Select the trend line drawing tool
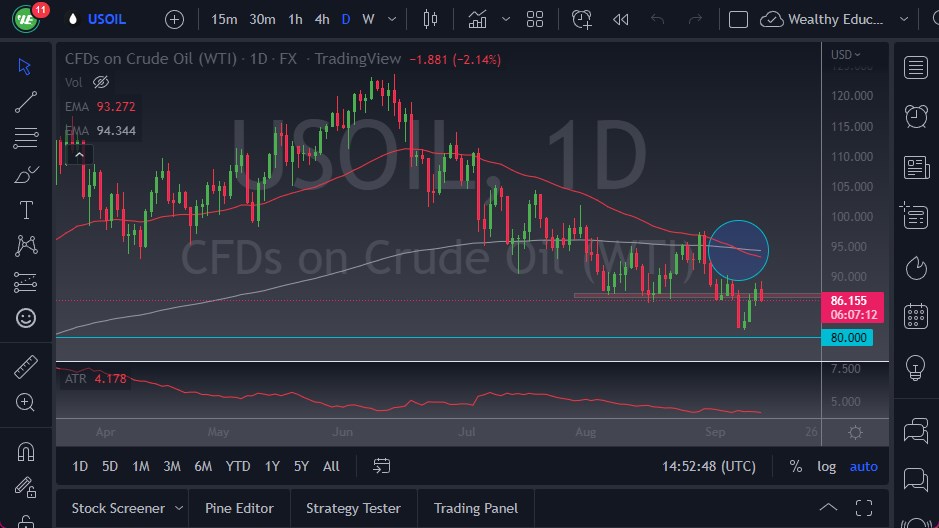The width and height of the screenshot is (939, 528). (26, 102)
